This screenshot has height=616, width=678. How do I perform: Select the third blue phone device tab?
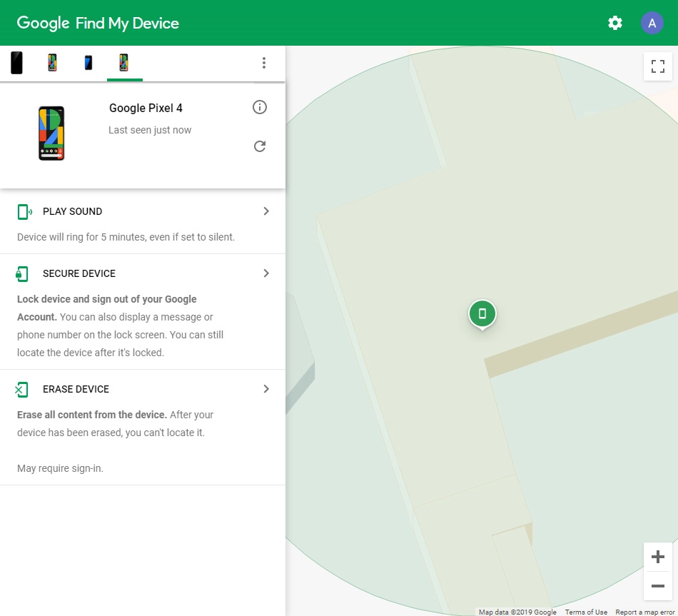tap(88, 63)
